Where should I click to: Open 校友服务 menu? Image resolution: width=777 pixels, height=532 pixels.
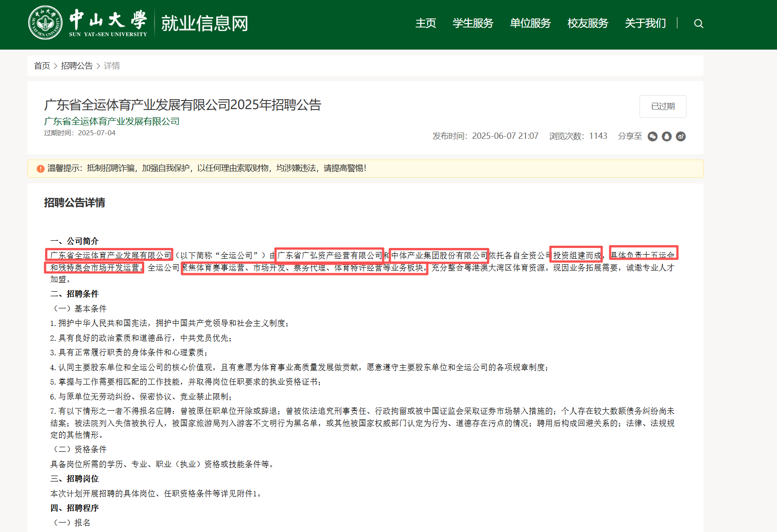click(x=588, y=23)
